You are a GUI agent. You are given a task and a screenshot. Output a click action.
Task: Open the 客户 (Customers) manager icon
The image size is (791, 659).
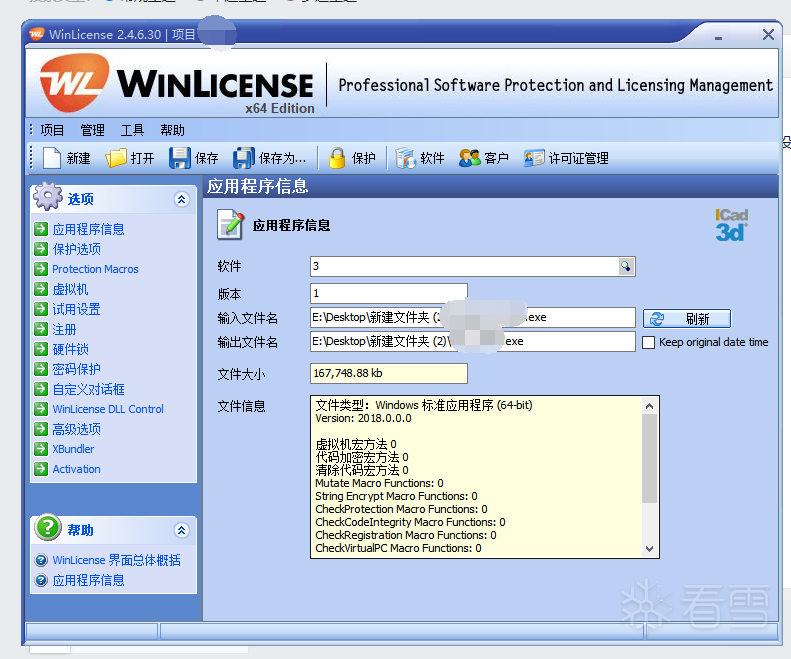pyautogui.click(x=469, y=158)
